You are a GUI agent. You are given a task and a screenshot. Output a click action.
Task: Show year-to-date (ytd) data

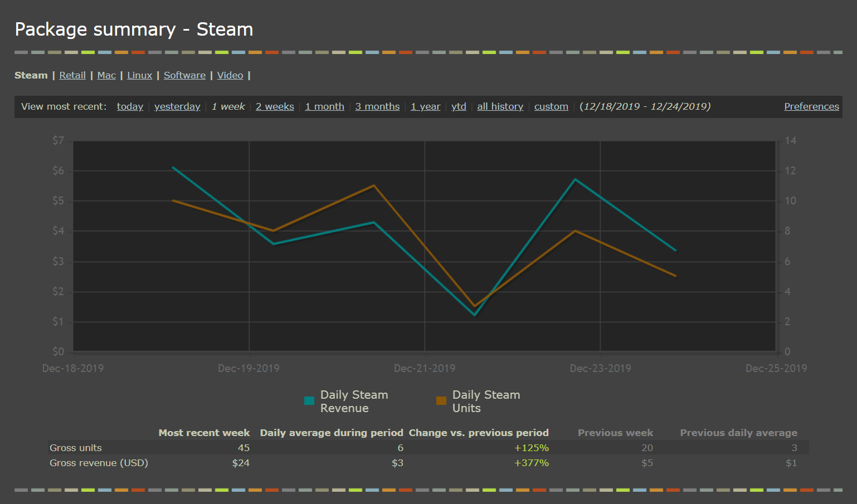(459, 106)
